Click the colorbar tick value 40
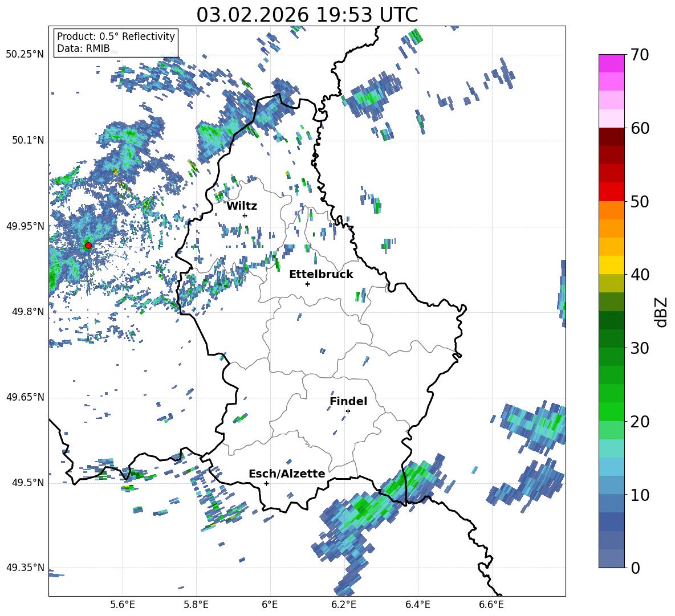 pos(640,275)
